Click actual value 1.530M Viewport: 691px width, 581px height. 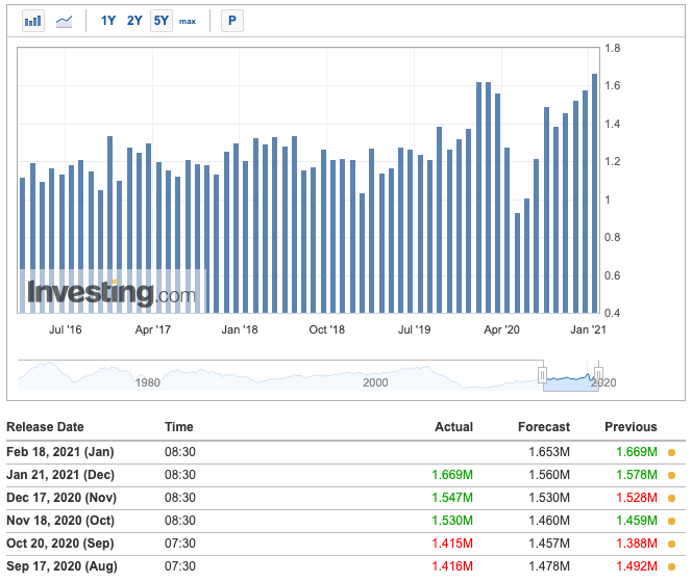(452, 521)
